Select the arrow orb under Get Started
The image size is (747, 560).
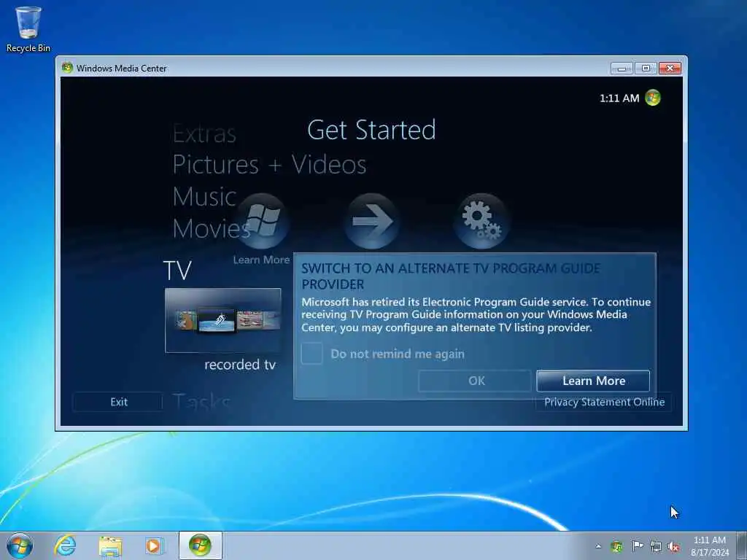(371, 221)
